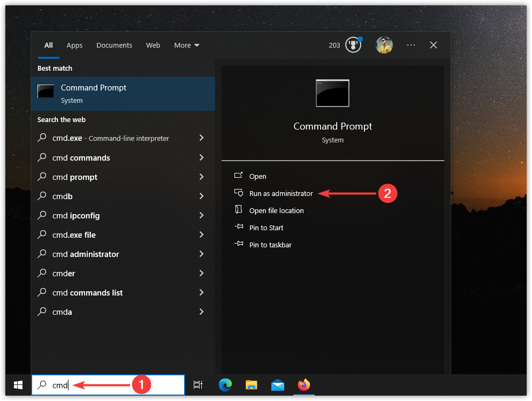Expand the cmd.exe web result arrow
The height and width of the screenshot is (401, 532).
201,138
